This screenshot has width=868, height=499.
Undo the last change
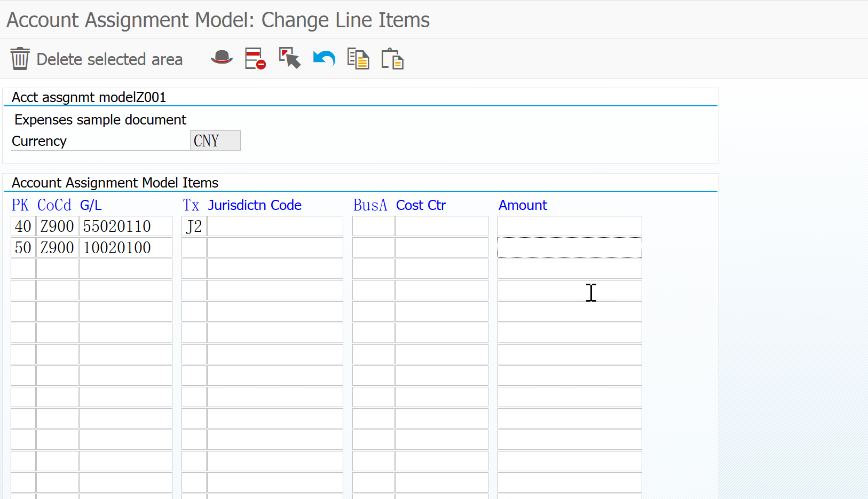[x=323, y=58]
